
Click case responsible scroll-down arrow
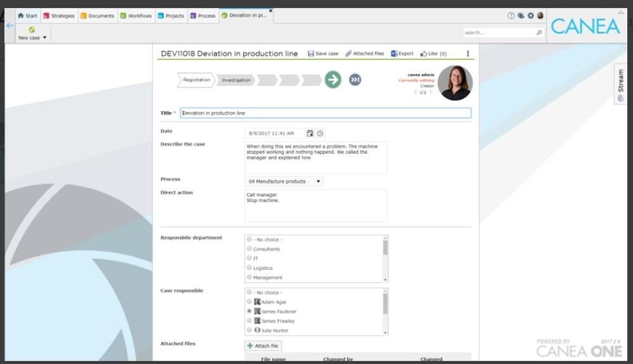pos(385,332)
